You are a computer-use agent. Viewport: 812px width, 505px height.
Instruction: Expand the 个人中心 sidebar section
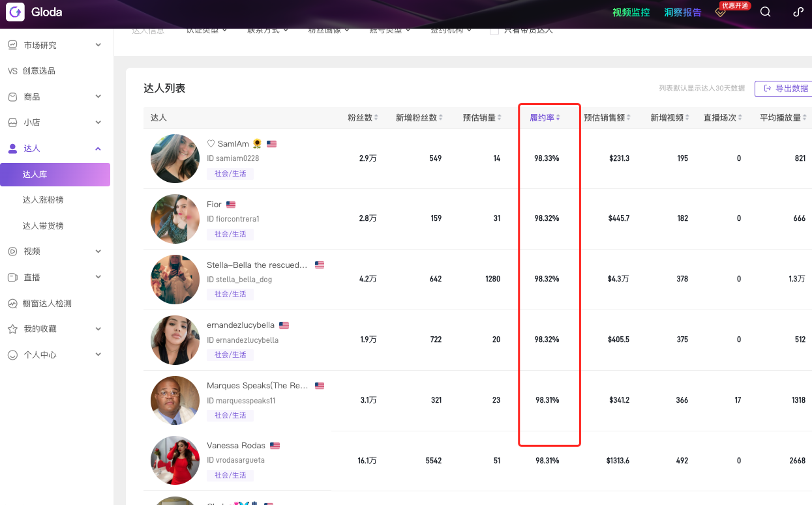coord(98,354)
